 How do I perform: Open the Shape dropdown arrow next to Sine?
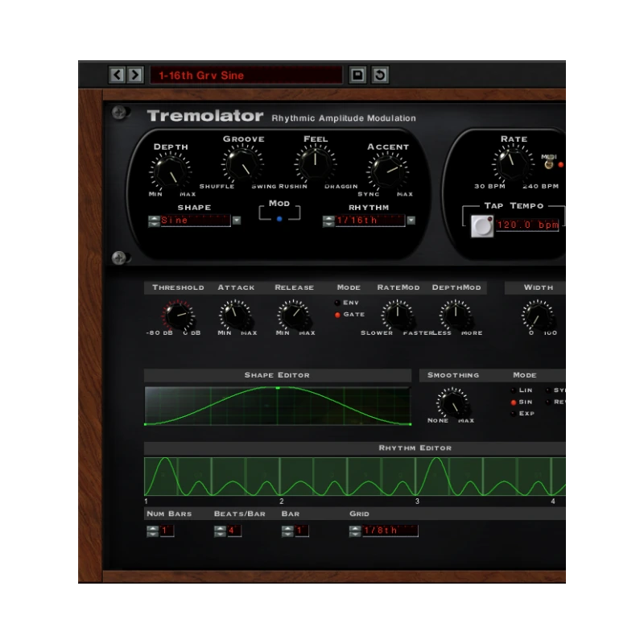[237, 221]
